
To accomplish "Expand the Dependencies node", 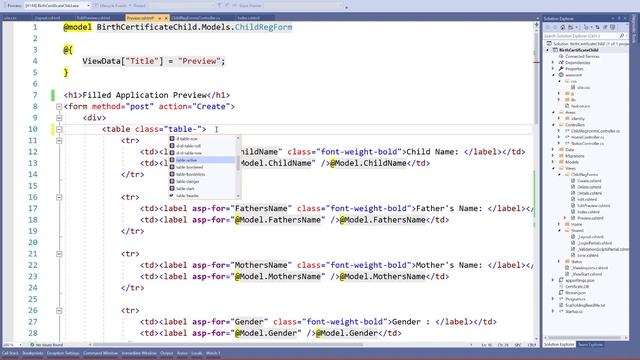I will 553,62.
